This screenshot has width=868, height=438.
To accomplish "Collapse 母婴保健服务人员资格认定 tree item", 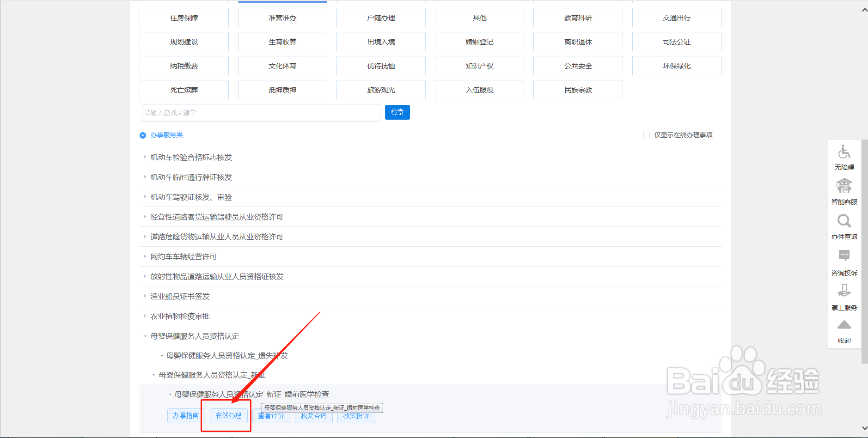I will 145,336.
